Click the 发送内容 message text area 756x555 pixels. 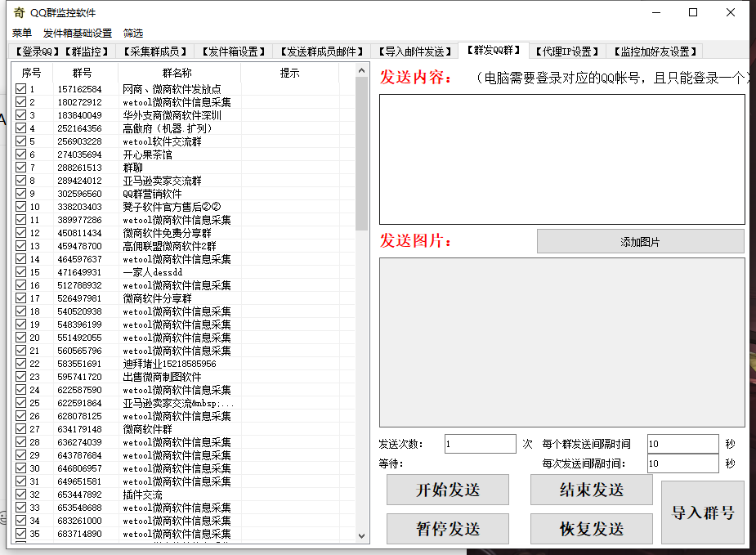(x=561, y=159)
